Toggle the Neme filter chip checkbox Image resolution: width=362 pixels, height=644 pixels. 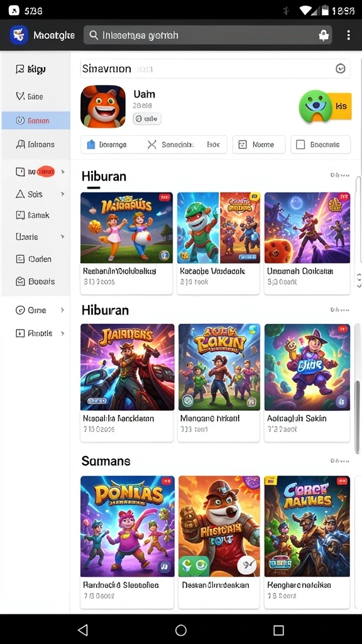pyautogui.click(x=243, y=145)
